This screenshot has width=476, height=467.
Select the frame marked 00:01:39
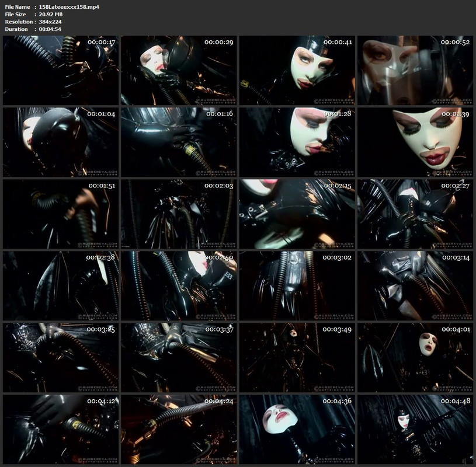pyautogui.click(x=415, y=142)
